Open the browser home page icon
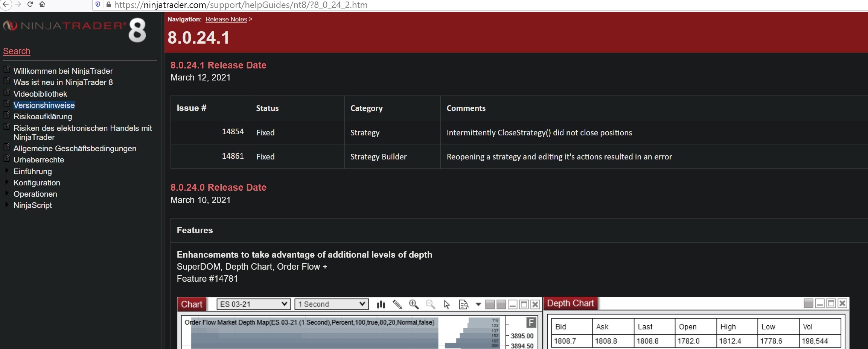The height and width of the screenshot is (349, 868). [x=42, y=5]
